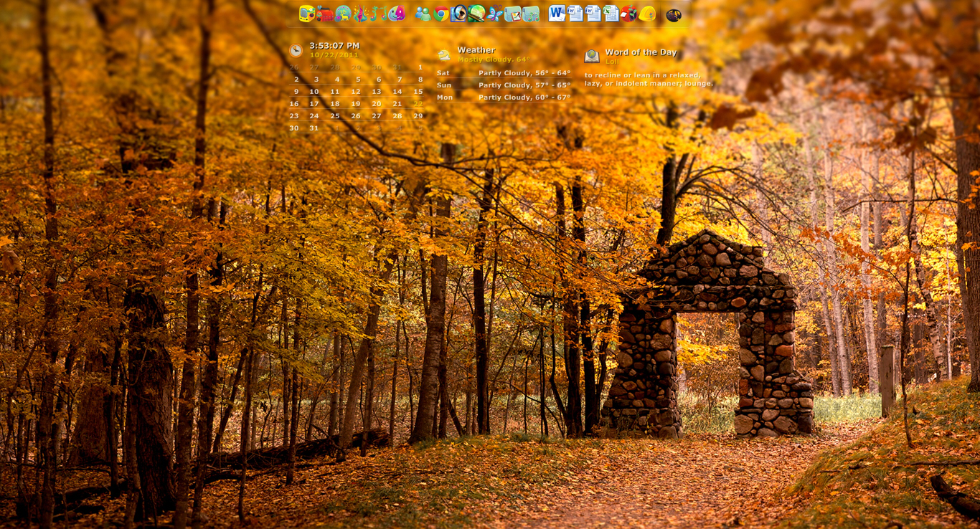This screenshot has width=980, height=529.
Task: Open the folder icon with pencil
Action: (x=513, y=14)
